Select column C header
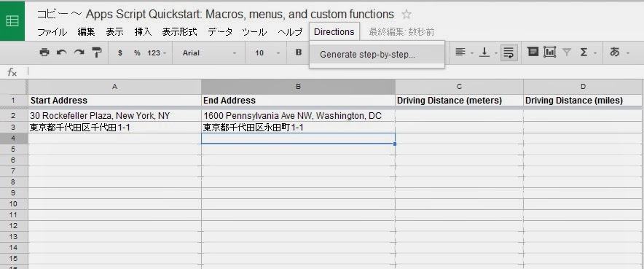 click(459, 87)
